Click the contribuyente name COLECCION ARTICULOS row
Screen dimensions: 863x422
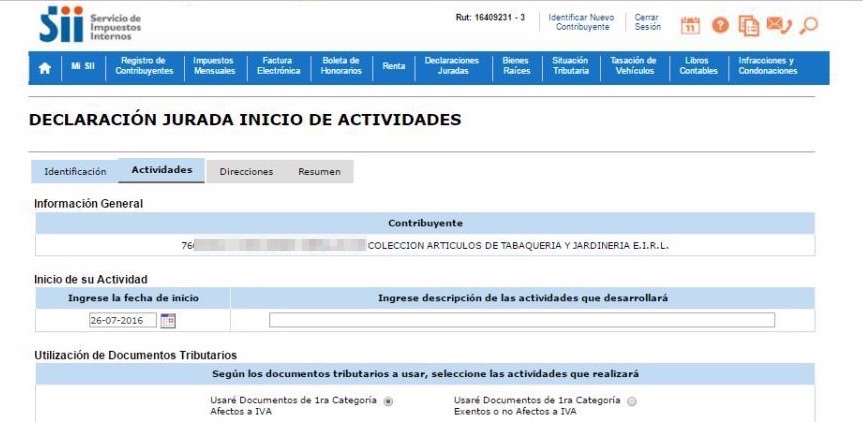(x=425, y=245)
